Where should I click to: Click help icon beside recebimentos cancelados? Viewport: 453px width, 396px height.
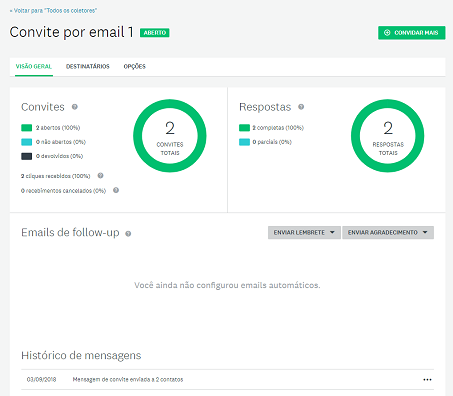click(116, 190)
